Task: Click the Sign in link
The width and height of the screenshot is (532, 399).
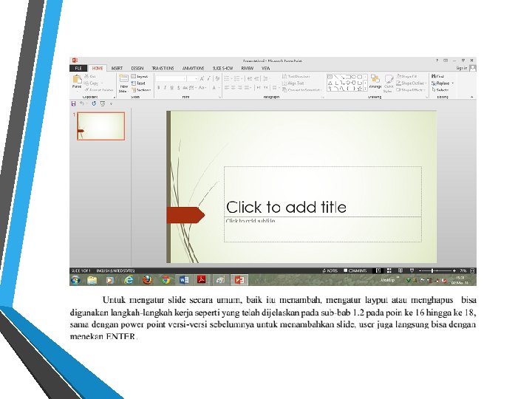Action: [x=461, y=68]
